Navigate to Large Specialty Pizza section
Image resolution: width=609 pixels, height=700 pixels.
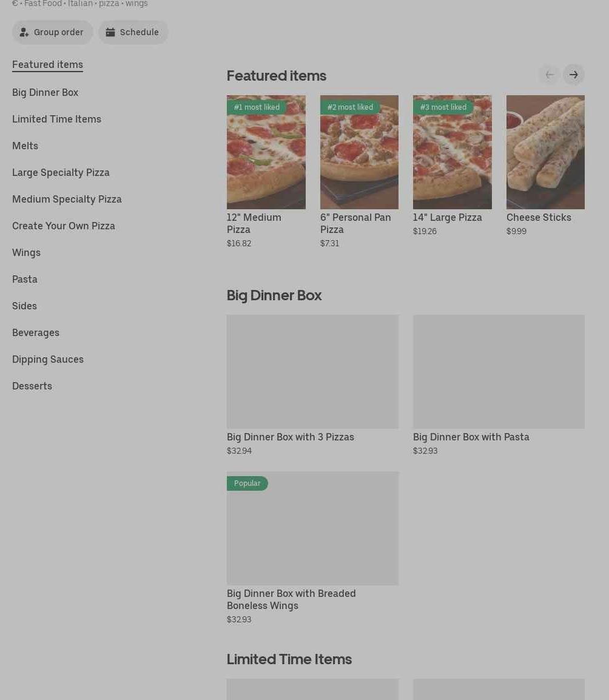[x=61, y=172]
